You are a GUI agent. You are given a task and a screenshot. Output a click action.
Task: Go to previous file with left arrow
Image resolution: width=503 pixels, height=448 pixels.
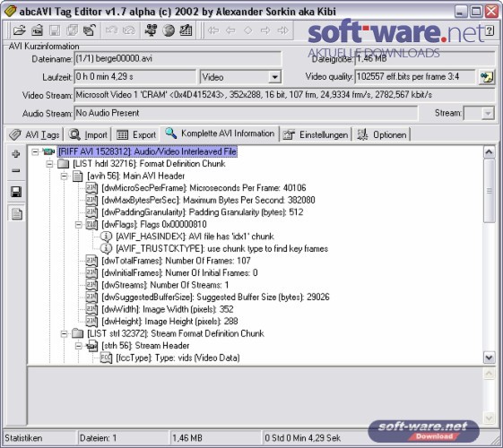(x=230, y=30)
